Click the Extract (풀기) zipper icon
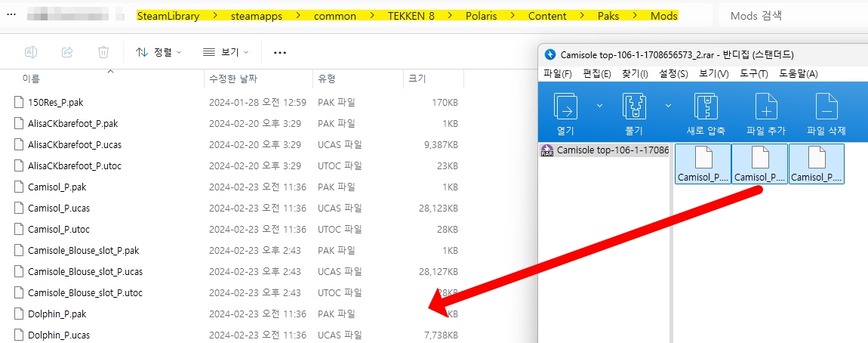 coord(633,107)
